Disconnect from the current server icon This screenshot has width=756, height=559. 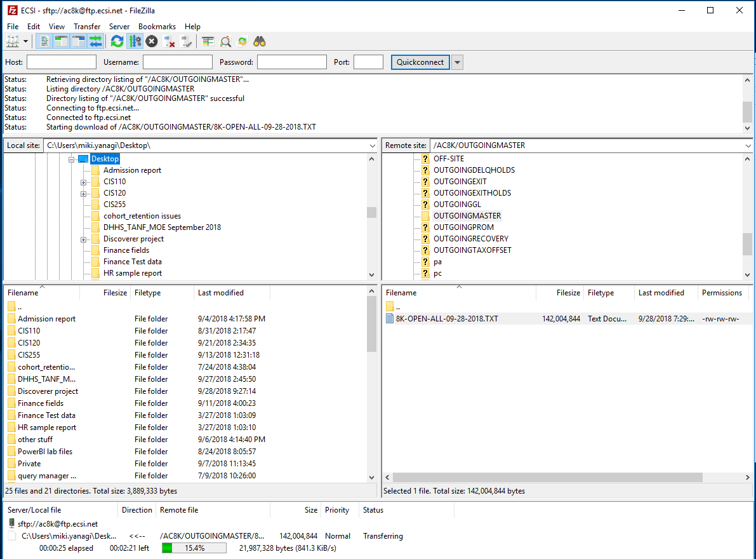tap(169, 42)
